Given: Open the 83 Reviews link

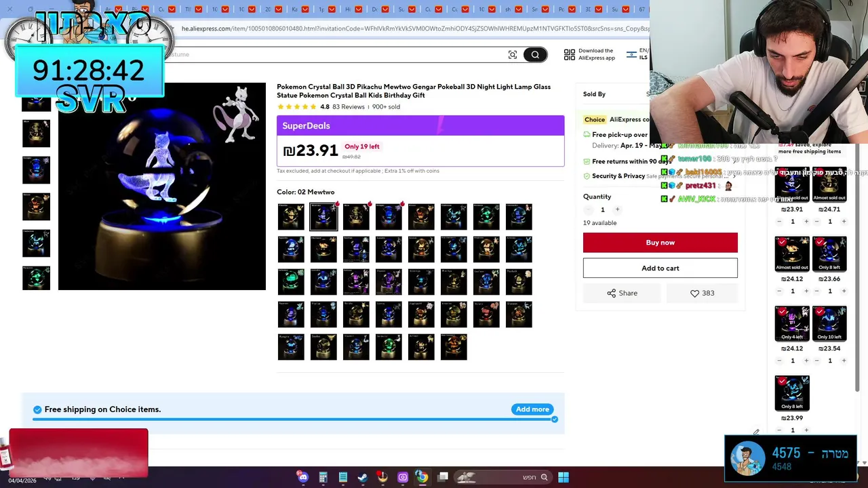Looking at the screenshot, I should [349, 107].
